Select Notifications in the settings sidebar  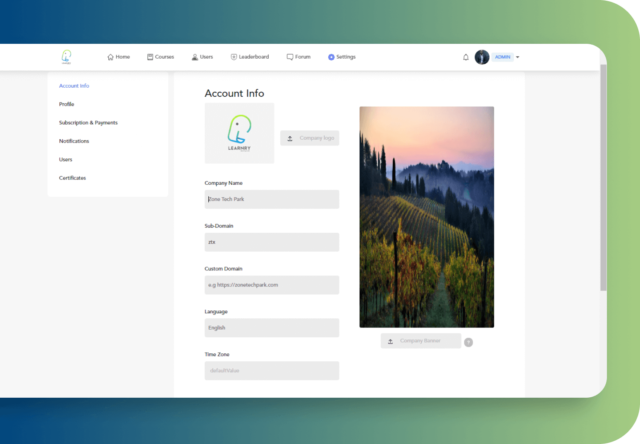pyautogui.click(x=74, y=141)
